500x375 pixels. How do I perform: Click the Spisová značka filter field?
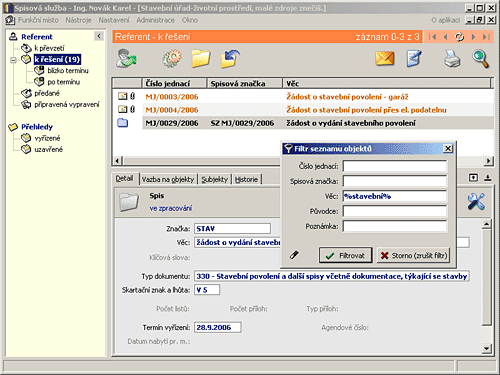coord(395,181)
